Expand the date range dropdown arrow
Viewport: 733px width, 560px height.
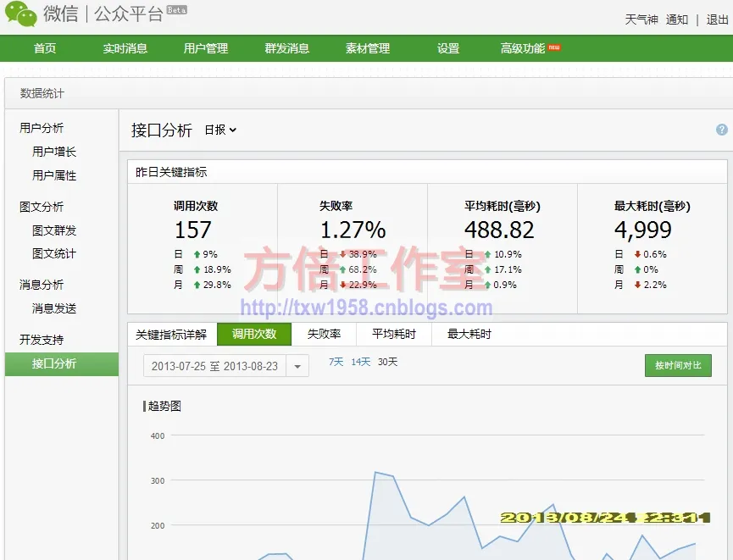point(297,366)
